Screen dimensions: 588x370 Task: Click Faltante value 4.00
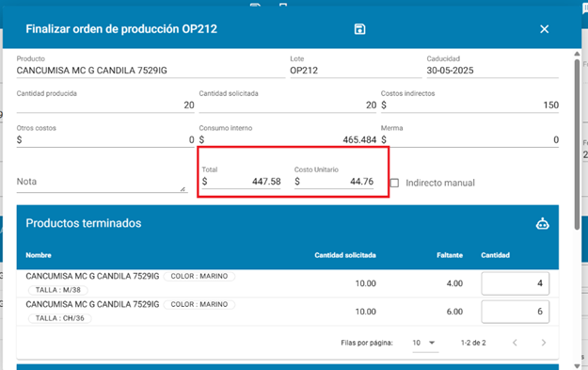(x=454, y=283)
